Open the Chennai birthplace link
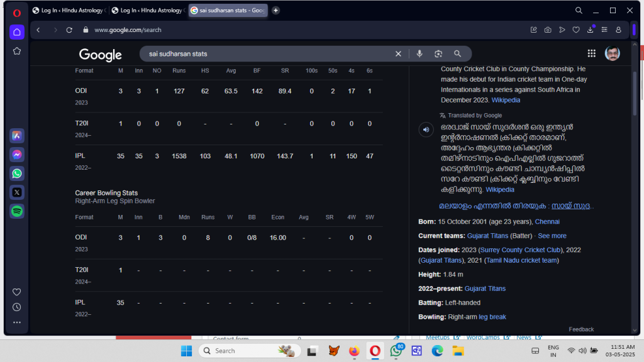This screenshot has height=362, width=644. click(x=547, y=222)
